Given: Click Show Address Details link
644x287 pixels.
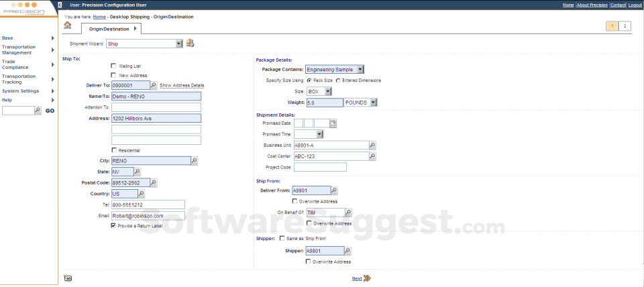Looking at the screenshot, I should pos(182,85).
